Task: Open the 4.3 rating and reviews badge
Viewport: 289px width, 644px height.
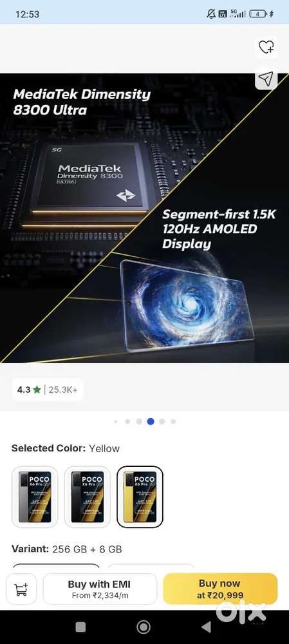Action: [48, 390]
